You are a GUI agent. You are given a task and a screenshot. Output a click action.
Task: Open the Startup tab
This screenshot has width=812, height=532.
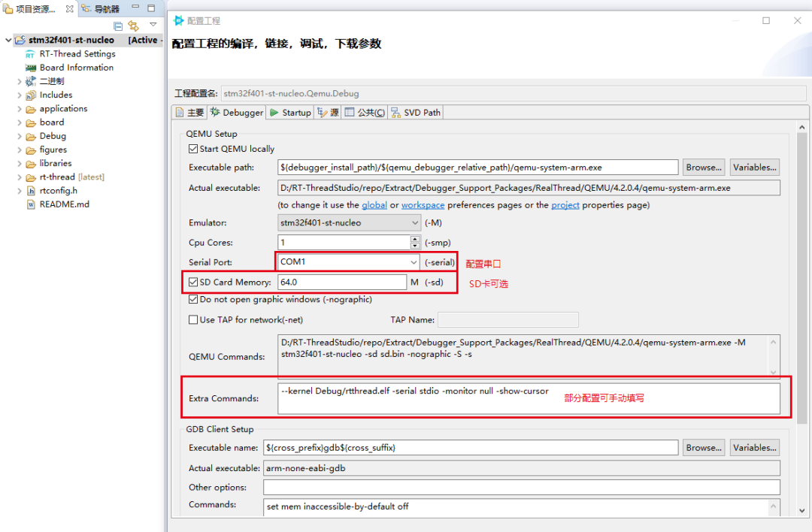290,112
